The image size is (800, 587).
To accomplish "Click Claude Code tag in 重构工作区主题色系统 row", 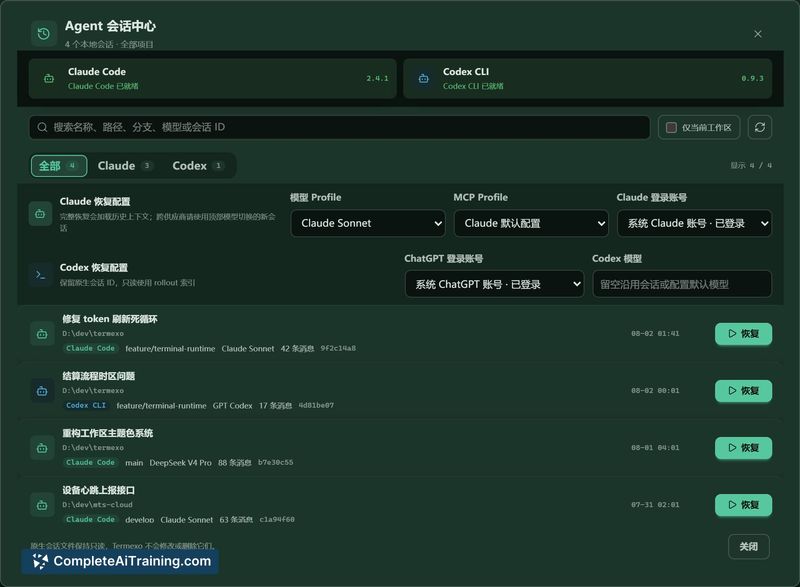I will point(90,463).
